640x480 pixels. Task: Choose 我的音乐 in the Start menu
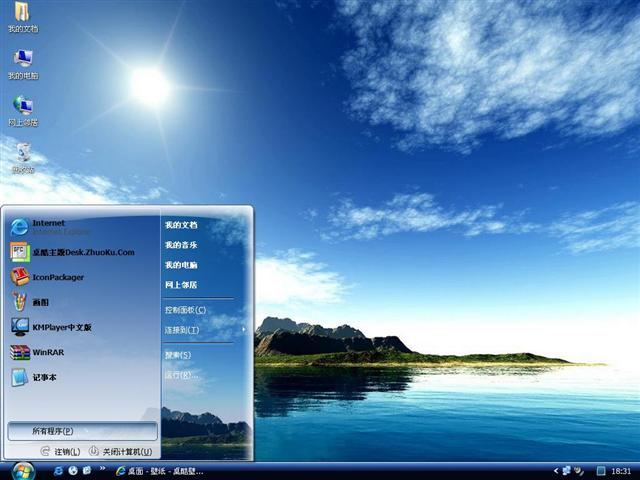[x=181, y=245]
